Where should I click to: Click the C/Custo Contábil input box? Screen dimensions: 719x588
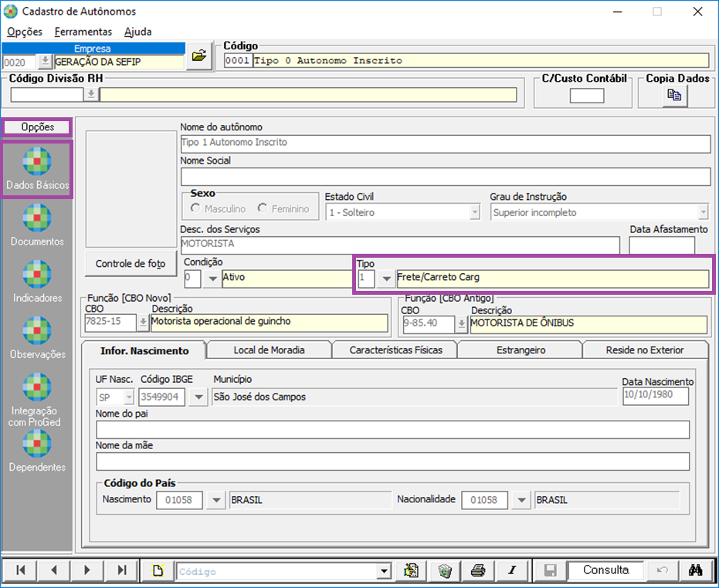[x=586, y=96]
